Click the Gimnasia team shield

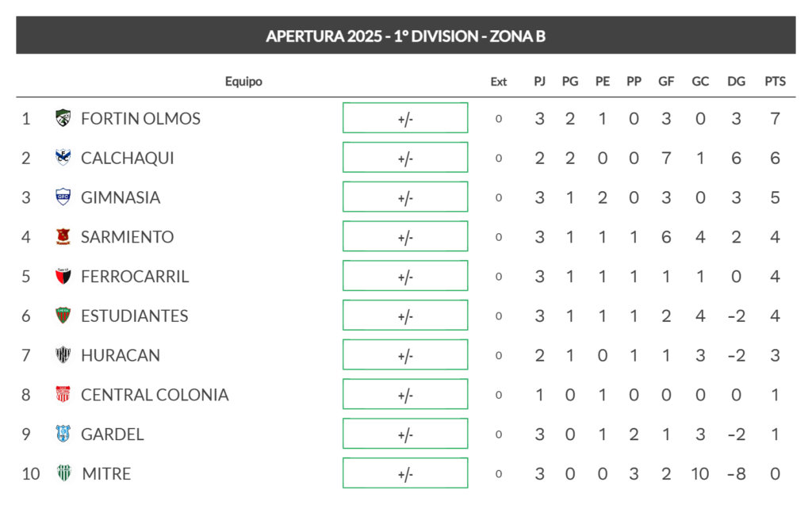click(x=63, y=197)
